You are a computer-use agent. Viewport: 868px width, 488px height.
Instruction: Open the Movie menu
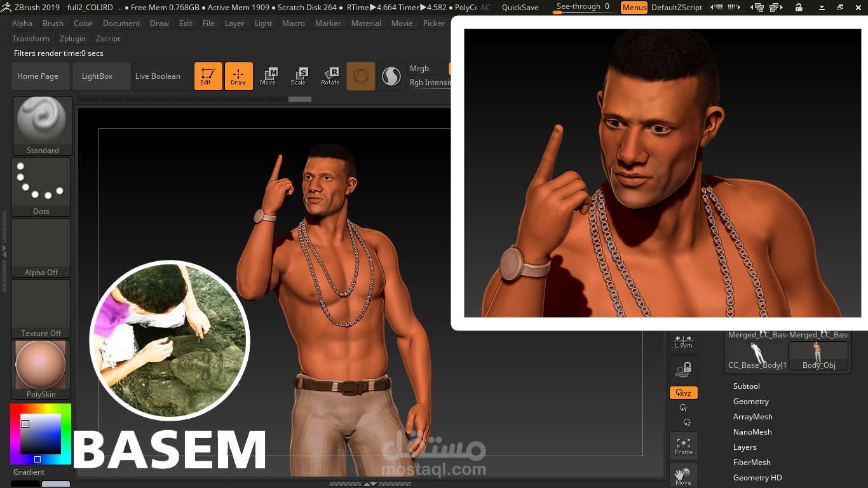[402, 24]
